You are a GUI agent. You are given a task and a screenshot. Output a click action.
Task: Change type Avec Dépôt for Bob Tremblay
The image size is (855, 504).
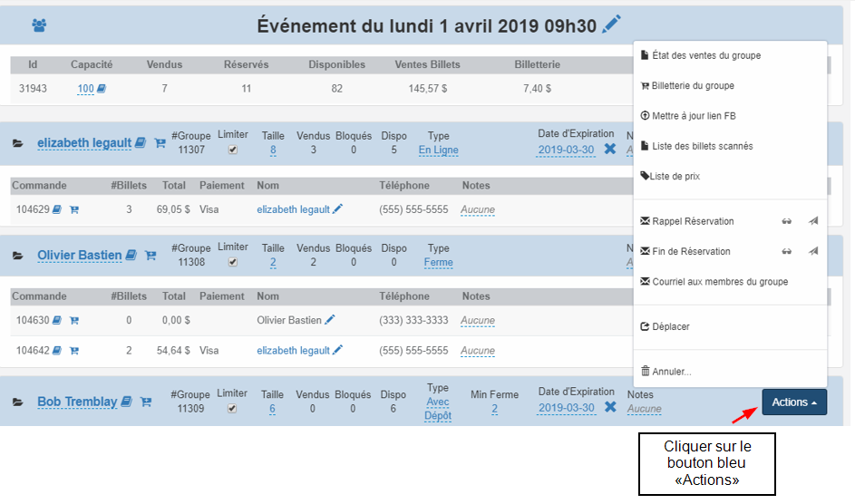438,409
